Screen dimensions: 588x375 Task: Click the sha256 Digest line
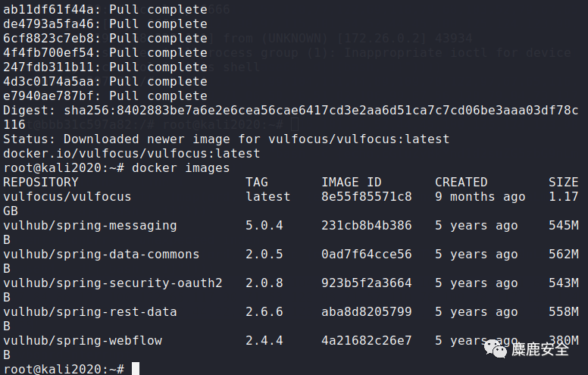pyautogui.click(x=291, y=117)
